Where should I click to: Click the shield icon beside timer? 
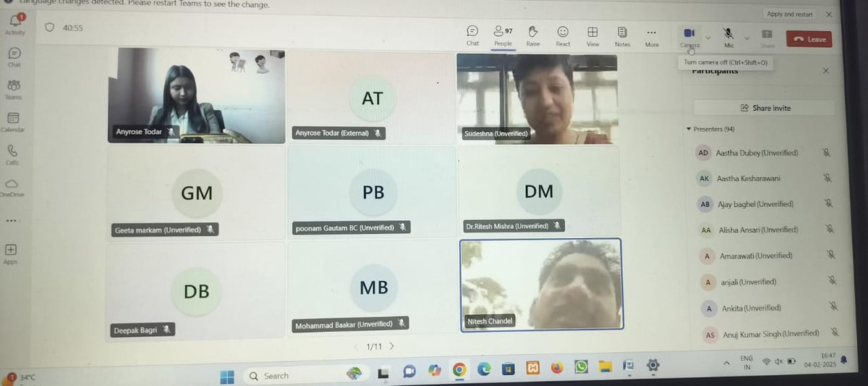pos(49,28)
